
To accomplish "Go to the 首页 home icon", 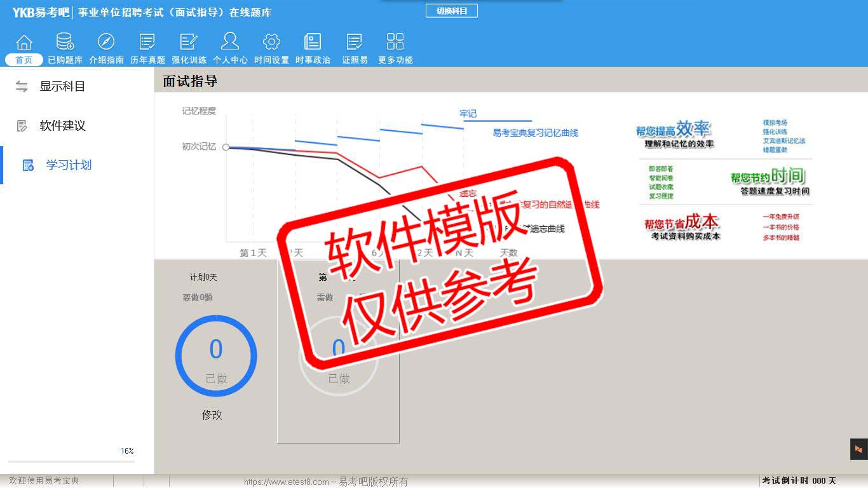I will click(24, 43).
